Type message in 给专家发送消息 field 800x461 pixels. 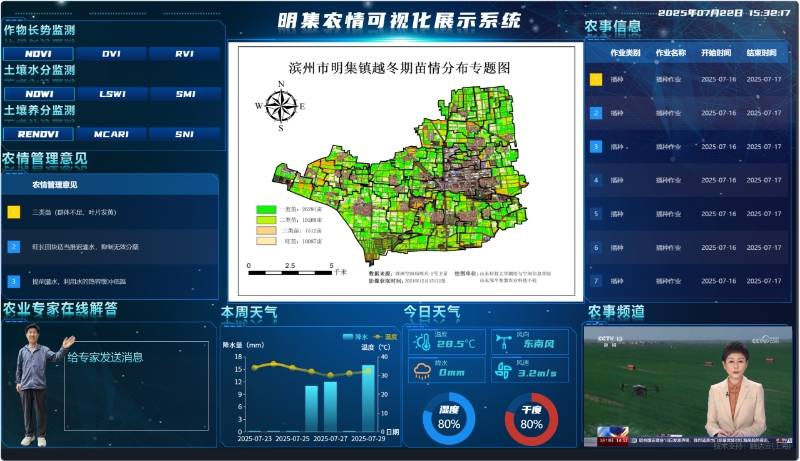[105, 356]
